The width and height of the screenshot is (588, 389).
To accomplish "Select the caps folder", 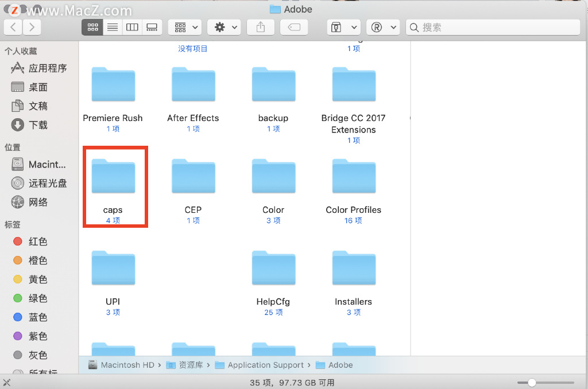I will [113, 177].
